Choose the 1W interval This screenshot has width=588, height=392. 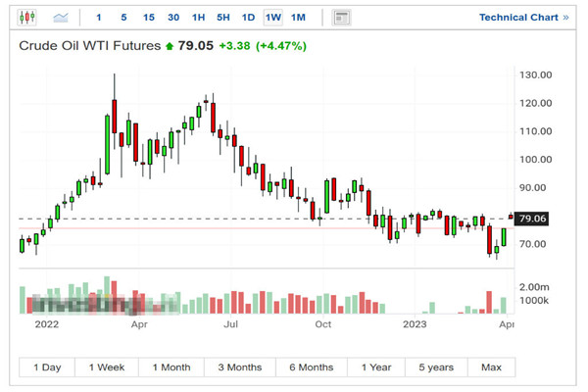click(273, 18)
